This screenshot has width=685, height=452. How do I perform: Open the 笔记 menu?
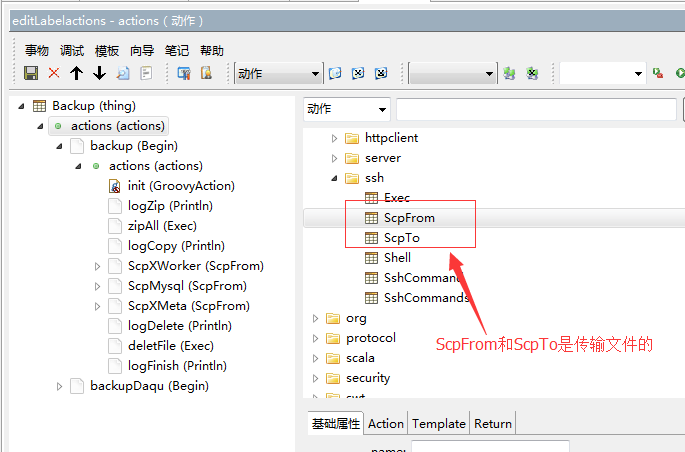pos(177,51)
